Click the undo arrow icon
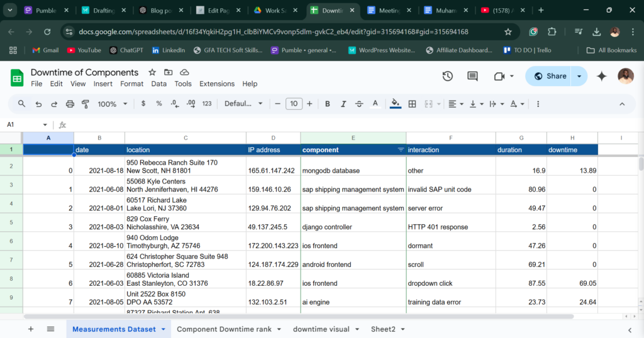644x338 pixels. pos(38,104)
